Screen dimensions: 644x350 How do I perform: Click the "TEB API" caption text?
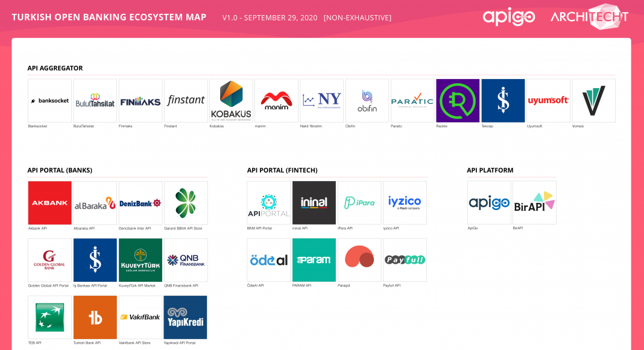tap(34, 343)
